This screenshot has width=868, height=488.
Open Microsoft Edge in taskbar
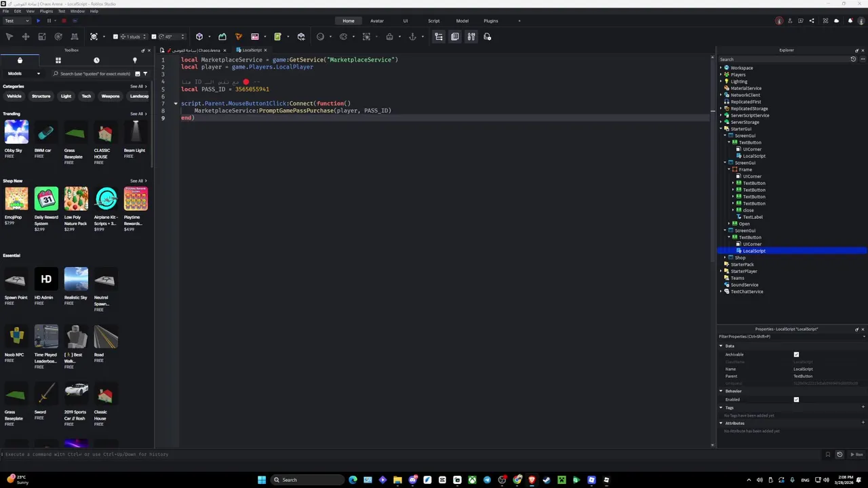point(353,480)
